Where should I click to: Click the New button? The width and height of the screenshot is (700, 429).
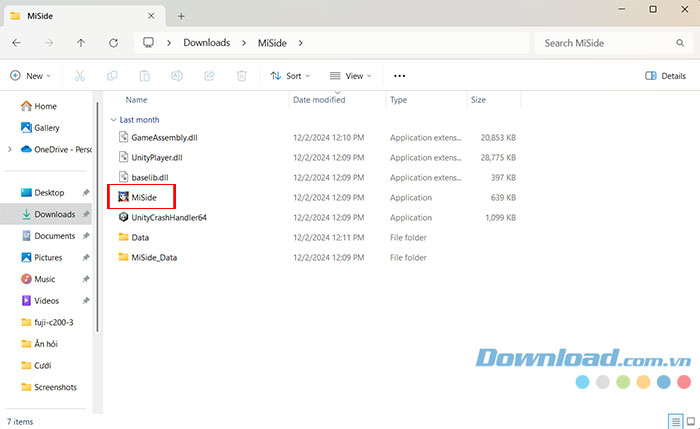(x=30, y=76)
